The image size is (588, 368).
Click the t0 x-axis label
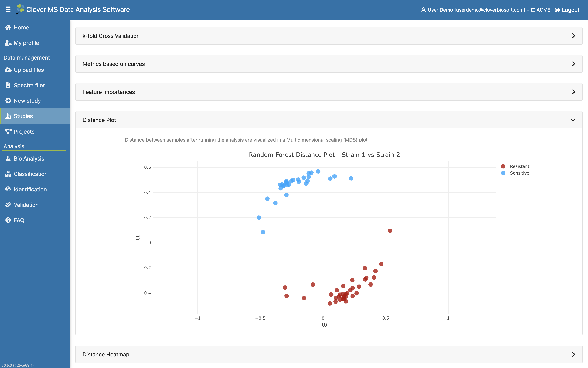(x=324, y=325)
